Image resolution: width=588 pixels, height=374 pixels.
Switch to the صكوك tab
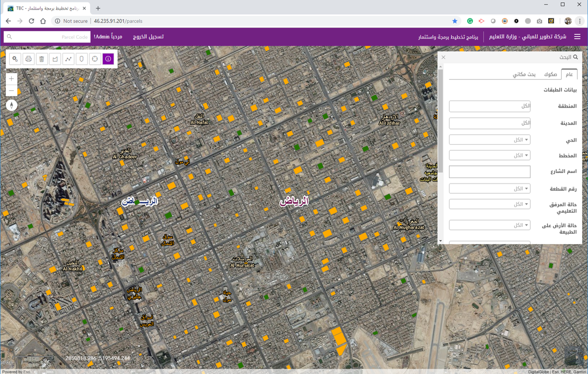(550, 74)
